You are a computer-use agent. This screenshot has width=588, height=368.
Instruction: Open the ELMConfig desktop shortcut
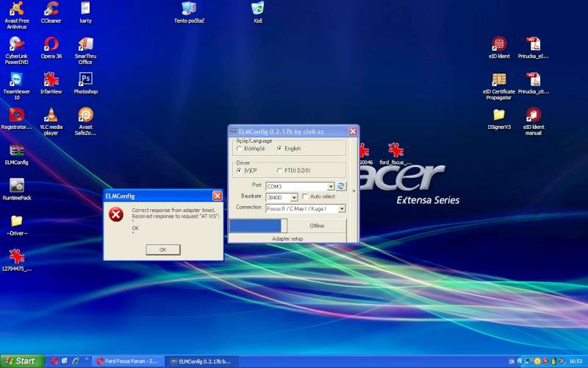point(16,151)
